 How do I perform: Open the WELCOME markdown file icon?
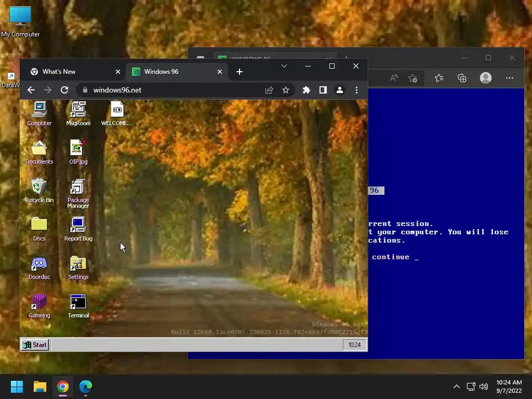117,113
